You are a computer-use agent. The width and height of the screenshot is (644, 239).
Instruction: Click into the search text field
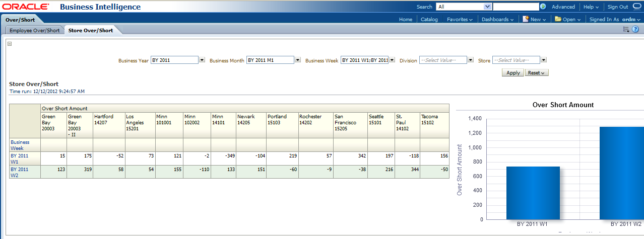click(x=516, y=7)
